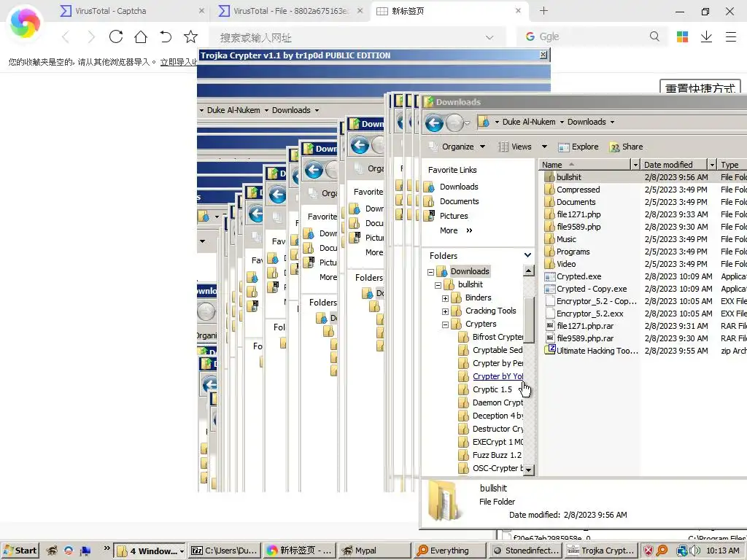Image resolution: width=747 pixels, height=560 pixels.
Task: Switch to VirusTotal - File tab
Action: [290, 10]
